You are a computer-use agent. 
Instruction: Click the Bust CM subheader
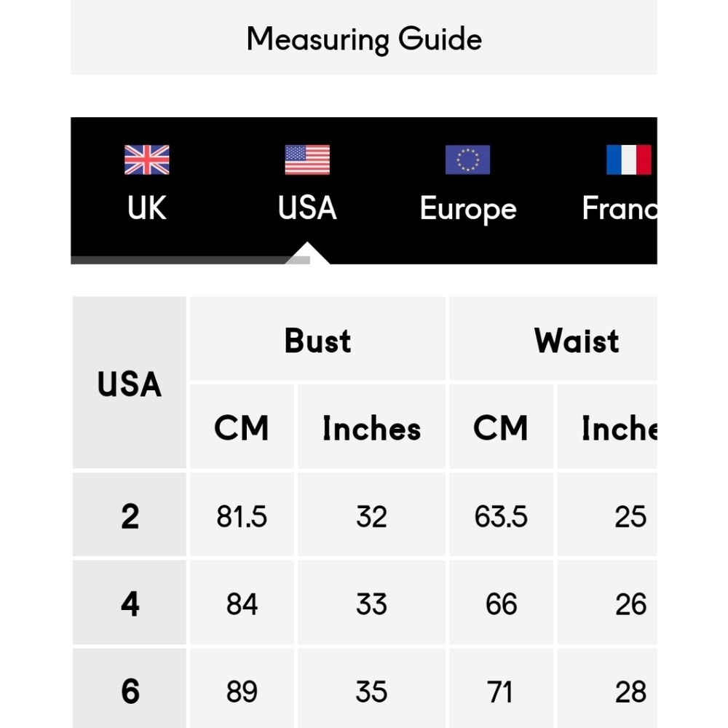point(242,426)
